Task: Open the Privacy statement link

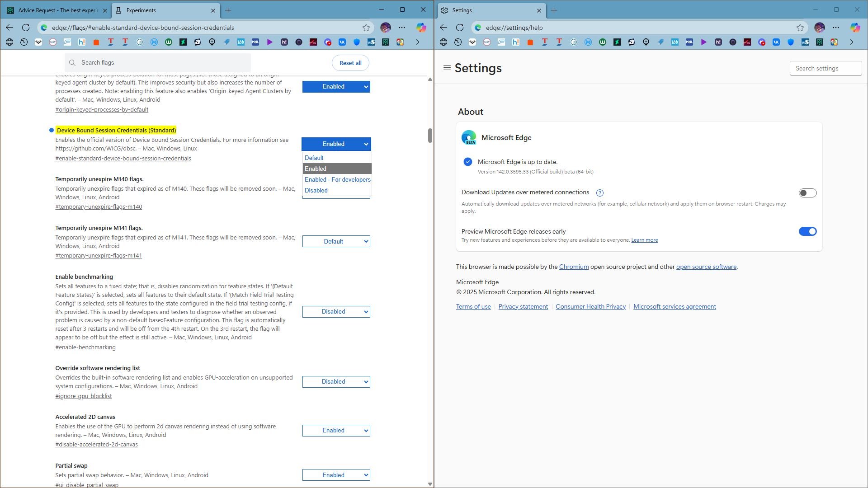Action: coord(523,307)
